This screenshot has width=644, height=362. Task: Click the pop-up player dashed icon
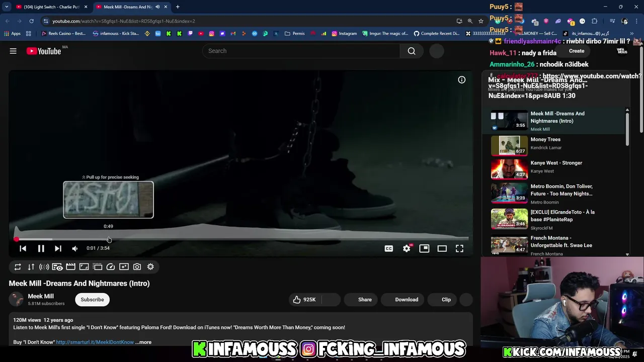tap(97, 267)
